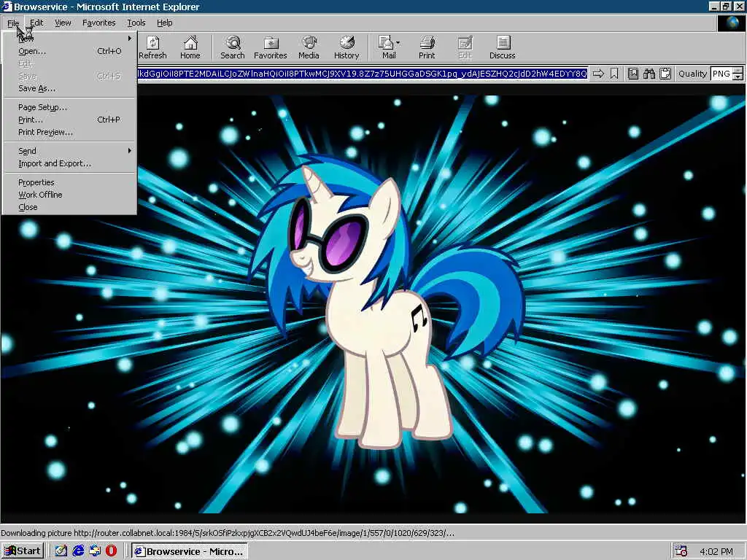Expand the Send submenu in File menu
The image size is (747, 560).
point(69,151)
